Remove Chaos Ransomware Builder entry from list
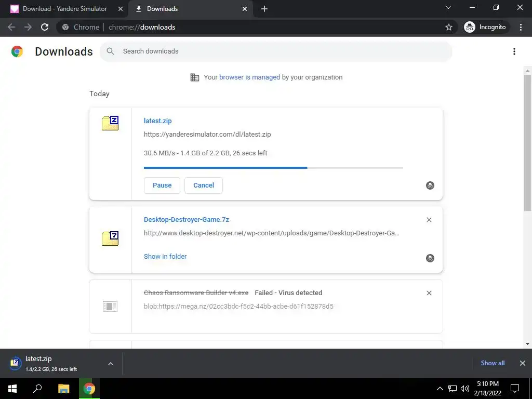 pyautogui.click(x=429, y=293)
